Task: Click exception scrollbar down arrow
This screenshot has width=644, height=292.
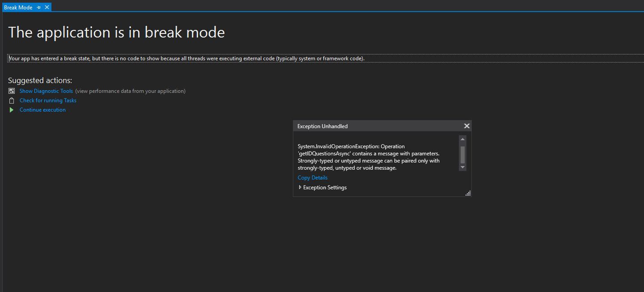Action: pos(462,167)
